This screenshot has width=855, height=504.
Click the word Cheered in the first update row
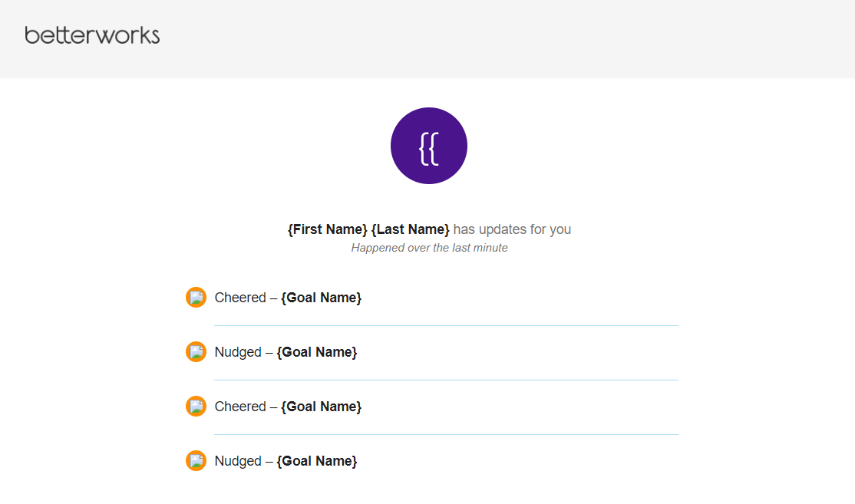coord(240,298)
